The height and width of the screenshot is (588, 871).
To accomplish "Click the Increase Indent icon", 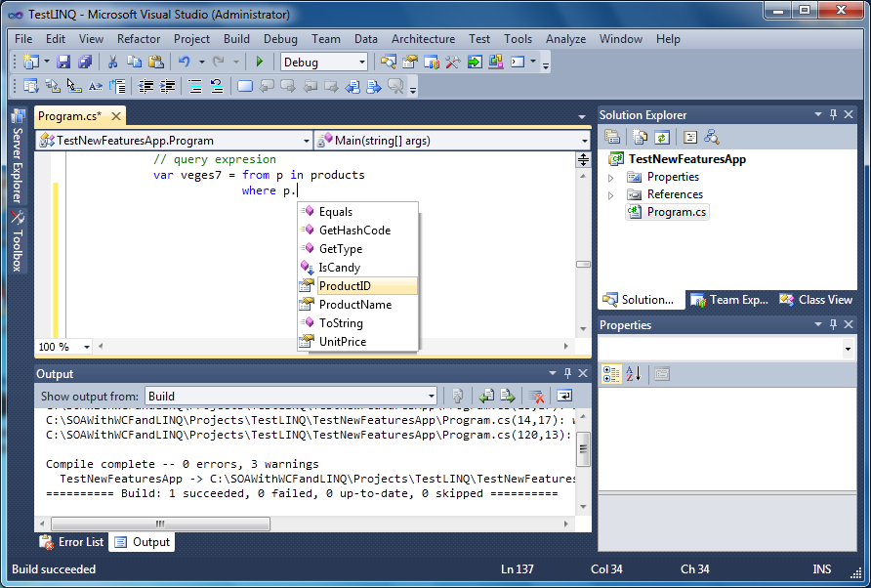I will (167, 86).
